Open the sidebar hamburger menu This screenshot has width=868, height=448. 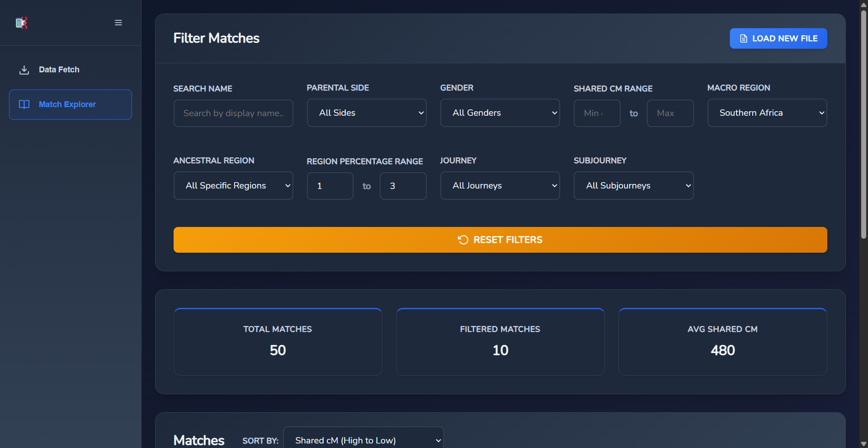point(118,23)
